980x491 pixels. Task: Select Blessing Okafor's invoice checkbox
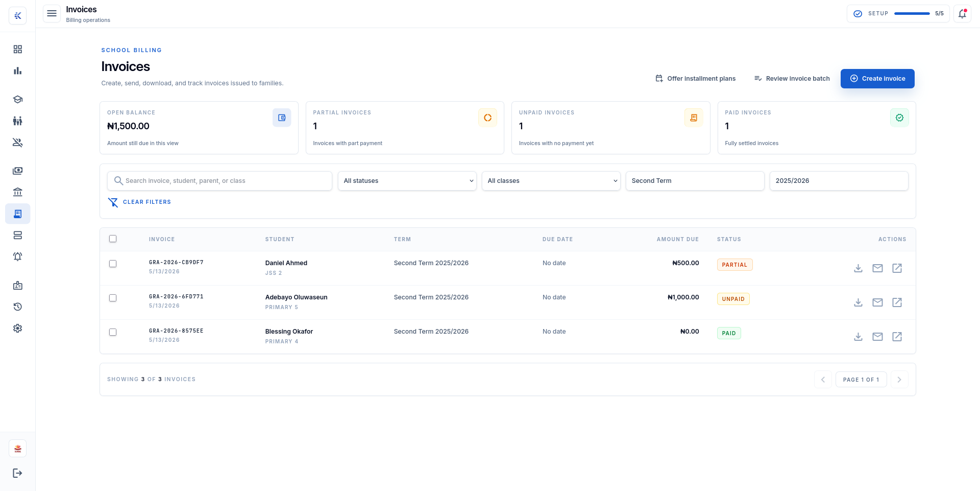click(113, 332)
